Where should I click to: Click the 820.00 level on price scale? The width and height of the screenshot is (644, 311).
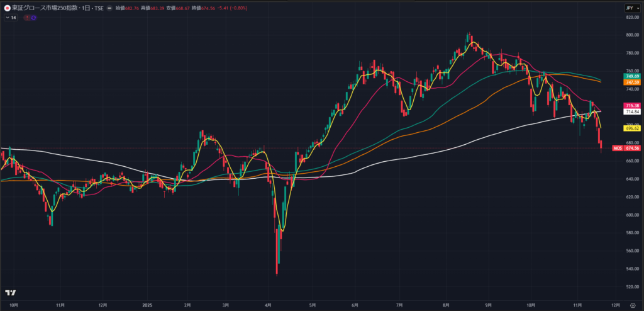(631, 17)
